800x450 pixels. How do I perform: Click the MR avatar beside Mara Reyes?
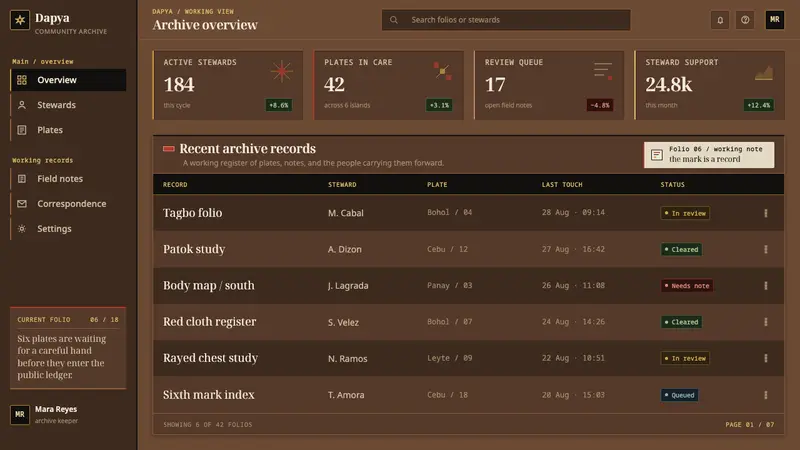(20, 414)
